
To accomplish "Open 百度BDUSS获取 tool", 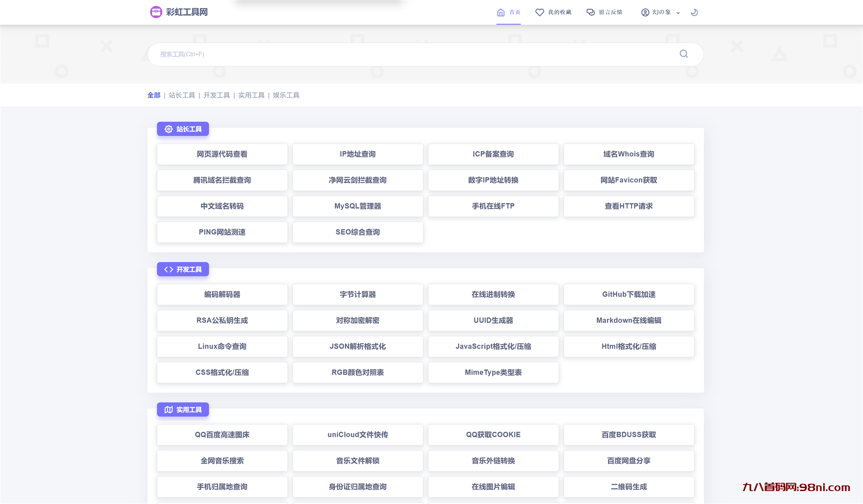I will pos(629,435).
